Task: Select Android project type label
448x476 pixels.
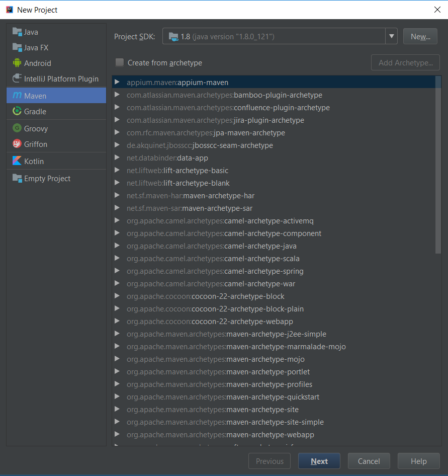Action: tap(38, 63)
